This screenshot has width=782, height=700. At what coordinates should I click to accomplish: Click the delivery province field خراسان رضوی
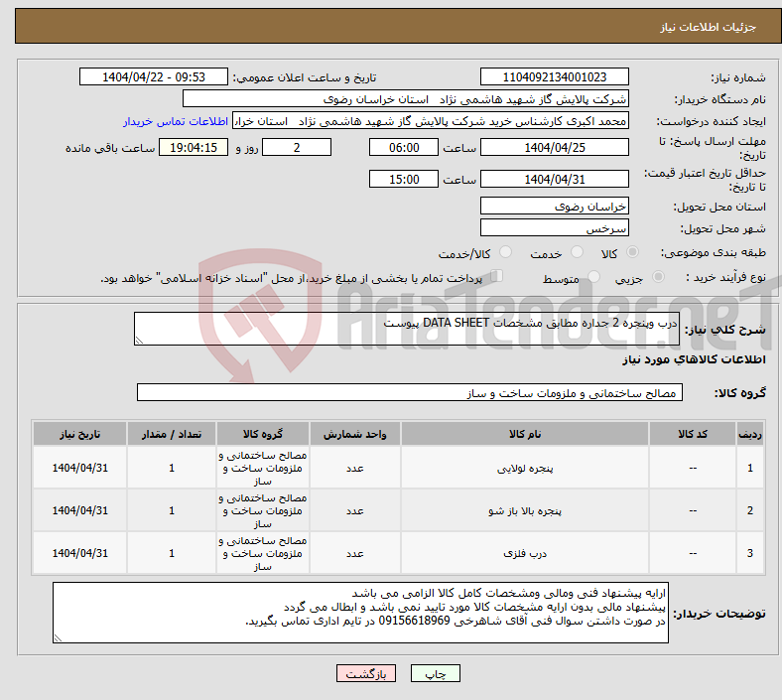click(x=554, y=207)
